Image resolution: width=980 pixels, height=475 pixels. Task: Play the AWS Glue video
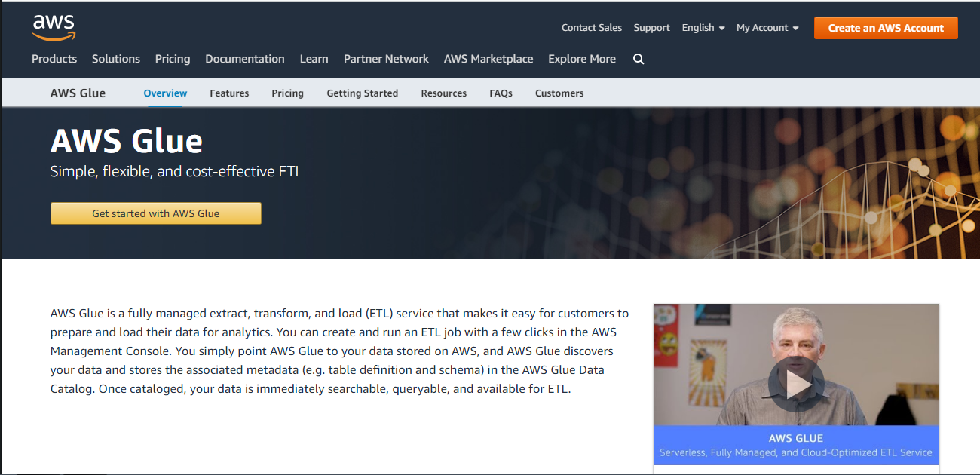796,384
